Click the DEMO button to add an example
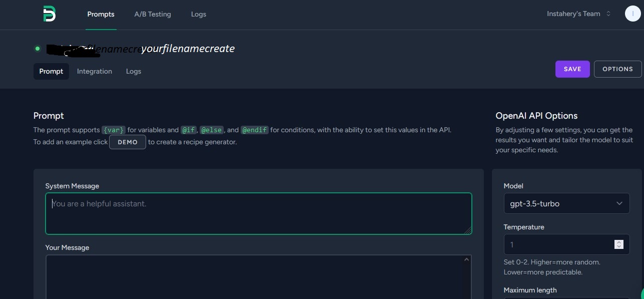 (x=128, y=142)
